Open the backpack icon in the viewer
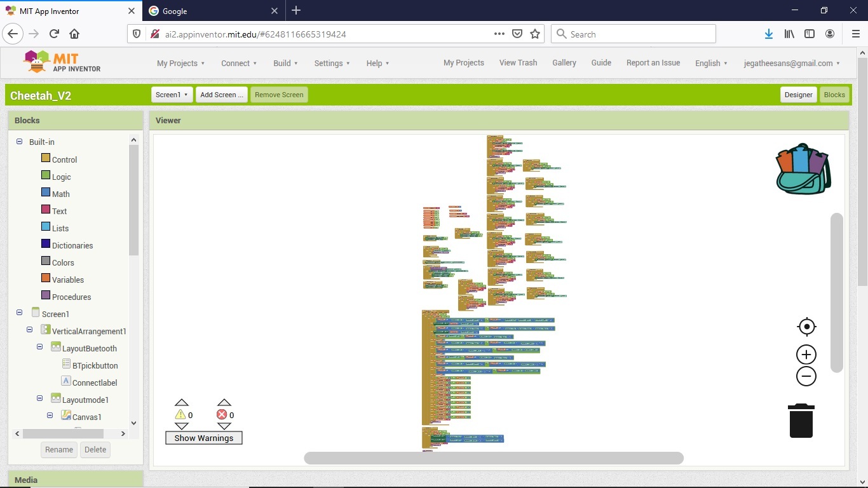 click(x=803, y=169)
